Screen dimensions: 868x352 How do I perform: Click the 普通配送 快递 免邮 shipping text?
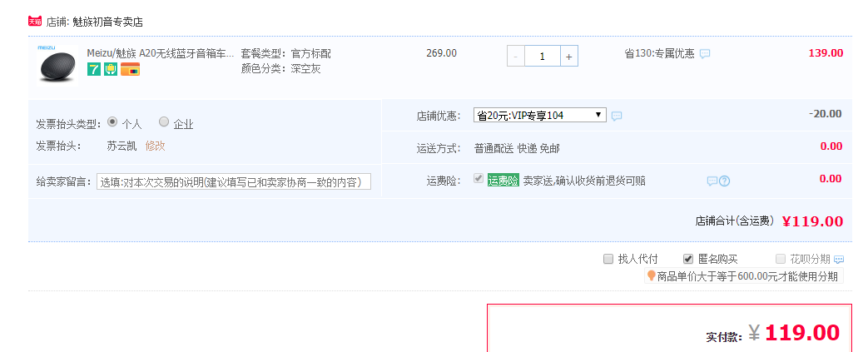tap(517, 148)
